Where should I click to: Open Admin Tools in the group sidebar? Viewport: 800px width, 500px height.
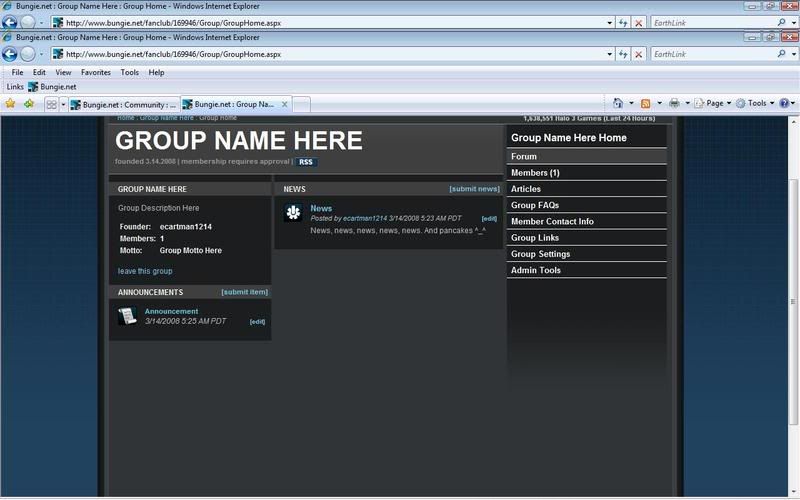point(536,270)
